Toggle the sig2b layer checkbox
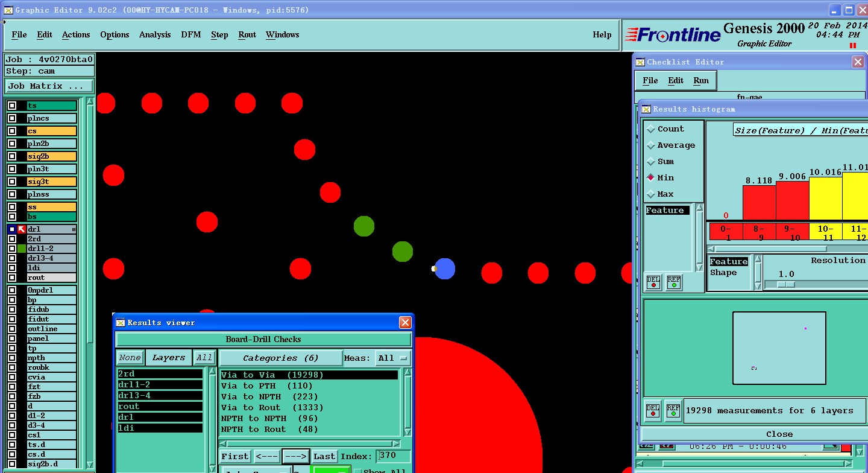Viewport: 868px width, 473px height. tap(11, 156)
